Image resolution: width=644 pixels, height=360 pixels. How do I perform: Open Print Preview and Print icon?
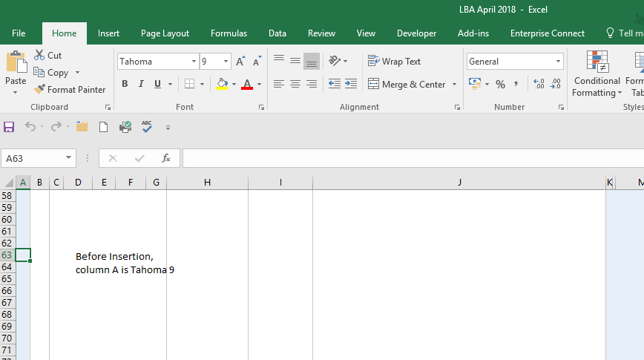(125, 127)
